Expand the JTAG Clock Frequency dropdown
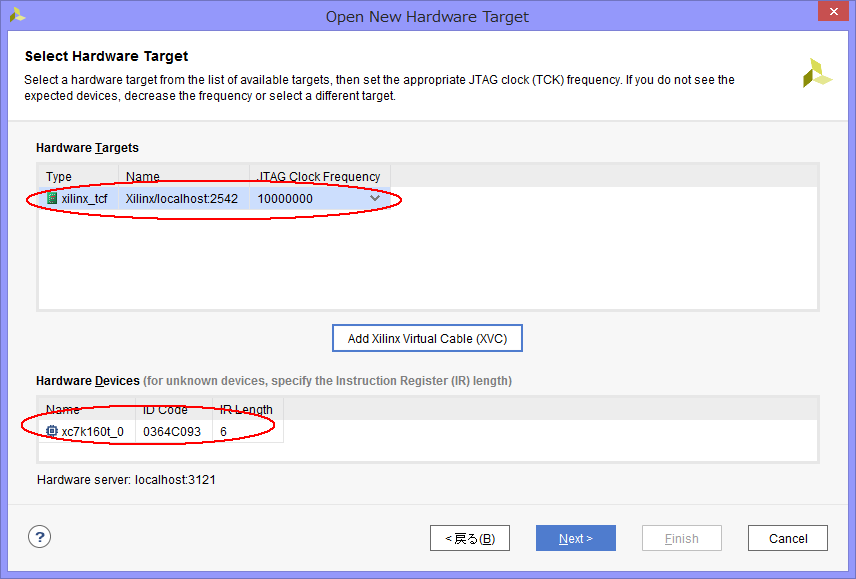 click(375, 199)
